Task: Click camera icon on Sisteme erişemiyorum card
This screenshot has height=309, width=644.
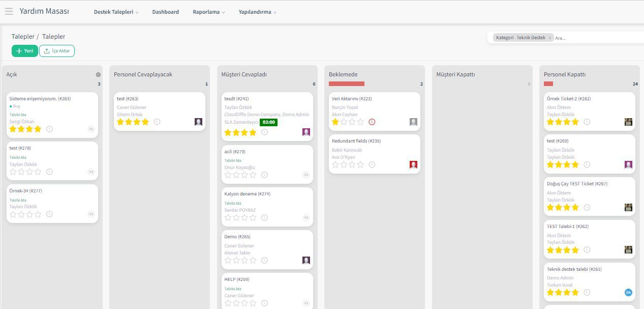Action: click(91, 129)
